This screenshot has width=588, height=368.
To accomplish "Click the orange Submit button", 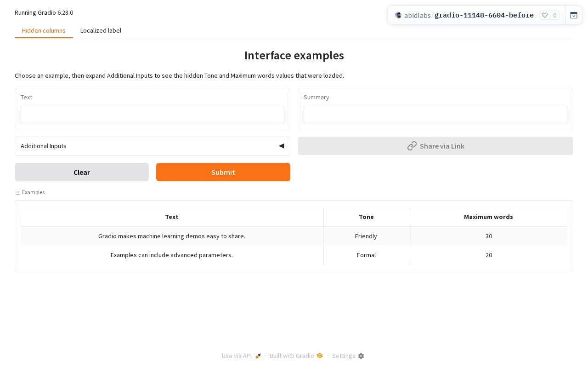I will coord(223,172).
